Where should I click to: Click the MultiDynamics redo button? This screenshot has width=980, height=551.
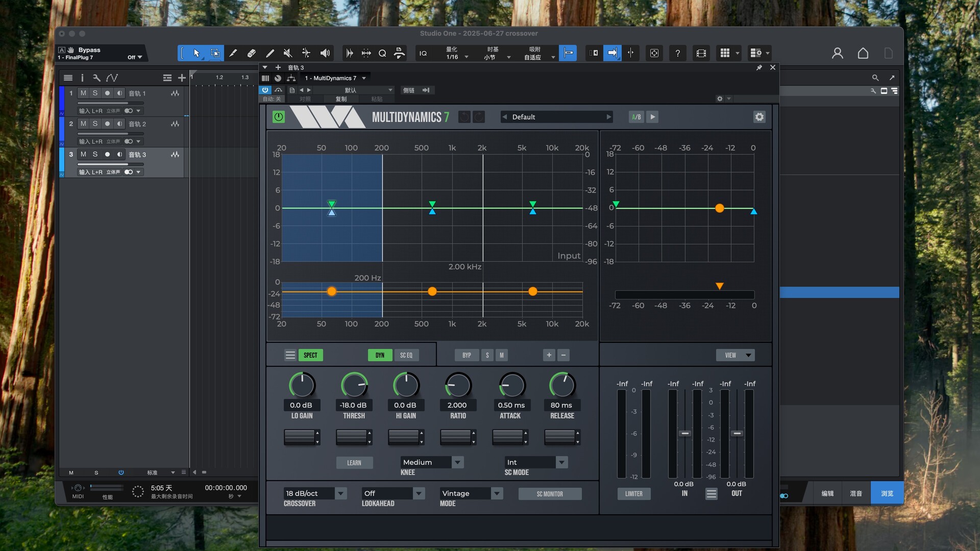[x=479, y=117]
